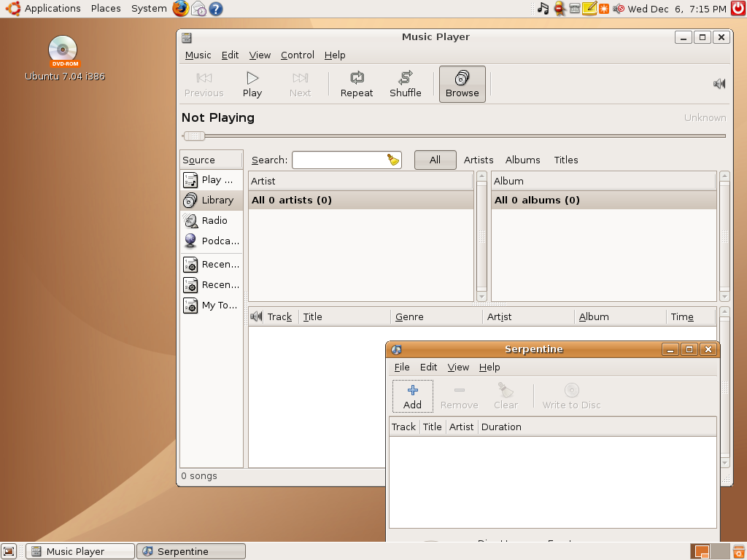
Task: Click the Show Desktop button in bottom panel
Action: [9, 551]
